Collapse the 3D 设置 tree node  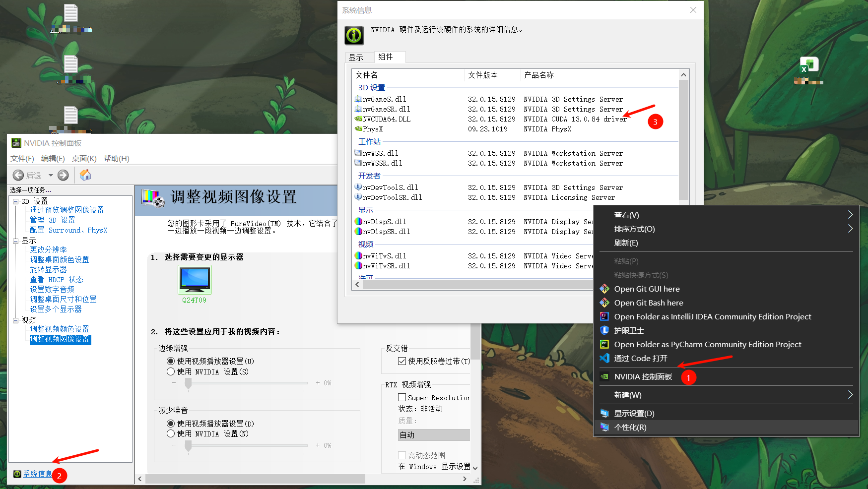click(16, 201)
